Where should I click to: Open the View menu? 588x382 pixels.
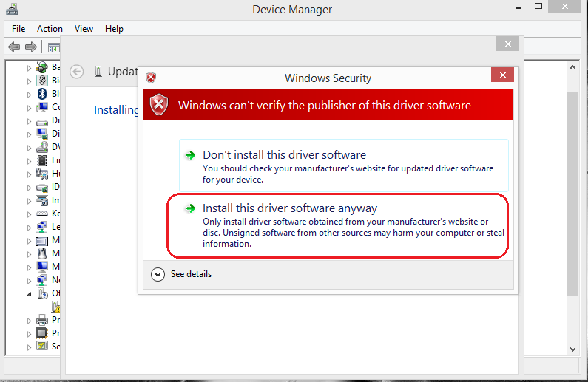[84, 29]
